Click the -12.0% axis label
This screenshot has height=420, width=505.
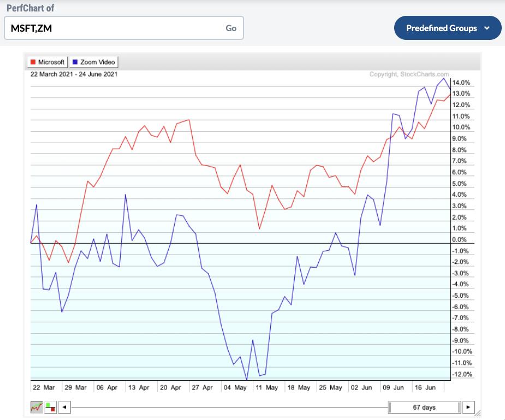click(x=462, y=374)
